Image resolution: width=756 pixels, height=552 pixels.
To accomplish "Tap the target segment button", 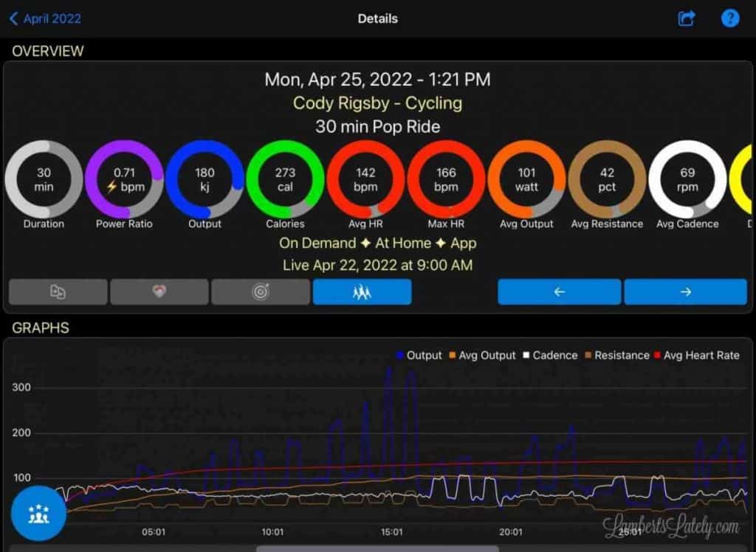I will [x=261, y=291].
